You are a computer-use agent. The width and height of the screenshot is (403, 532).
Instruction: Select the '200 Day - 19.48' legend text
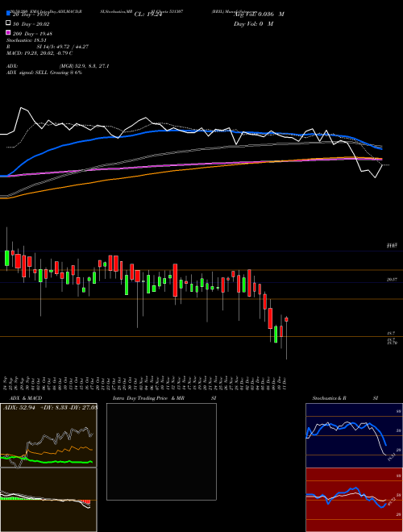32,34
